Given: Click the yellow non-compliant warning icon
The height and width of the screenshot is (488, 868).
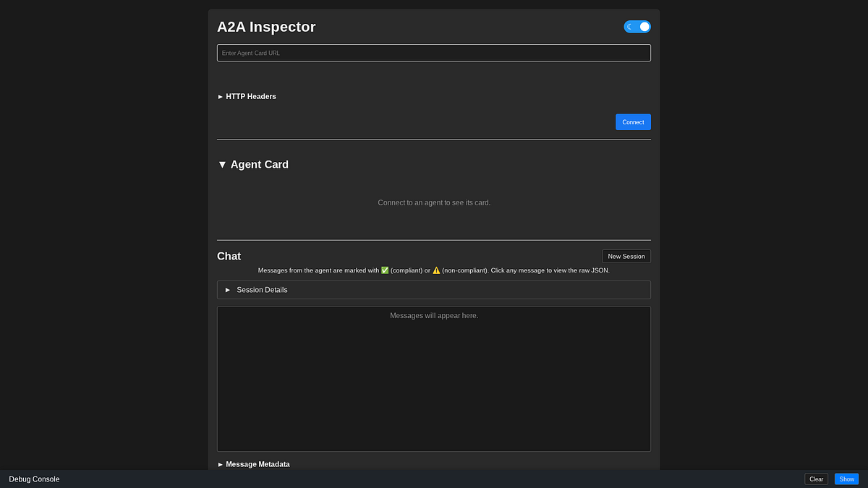Looking at the screenshot, I should click(435, 270).
